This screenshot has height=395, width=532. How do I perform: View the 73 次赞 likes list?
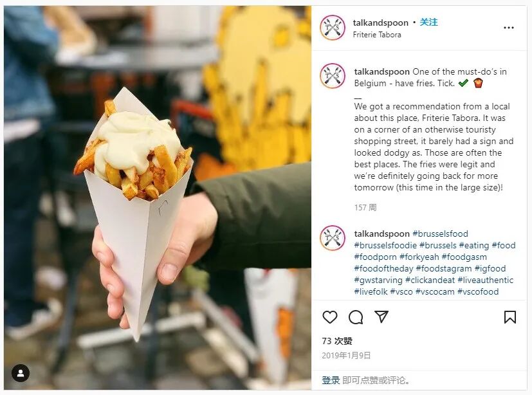pos(337,341)
